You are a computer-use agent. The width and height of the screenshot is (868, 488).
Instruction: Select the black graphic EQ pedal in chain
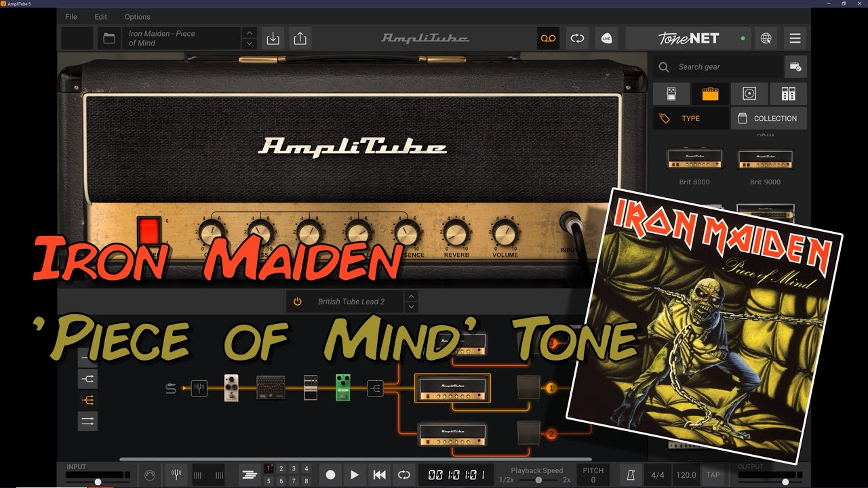(271, 388)
